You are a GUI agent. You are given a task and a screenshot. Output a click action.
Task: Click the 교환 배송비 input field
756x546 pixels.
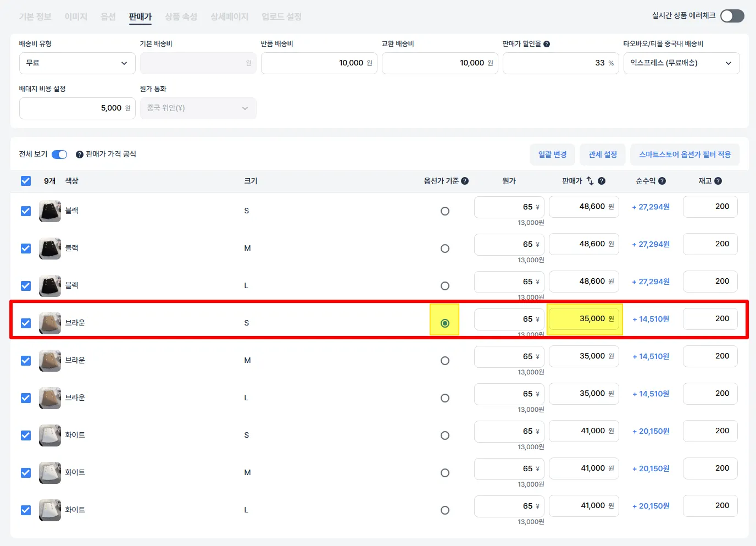[440, 63]
